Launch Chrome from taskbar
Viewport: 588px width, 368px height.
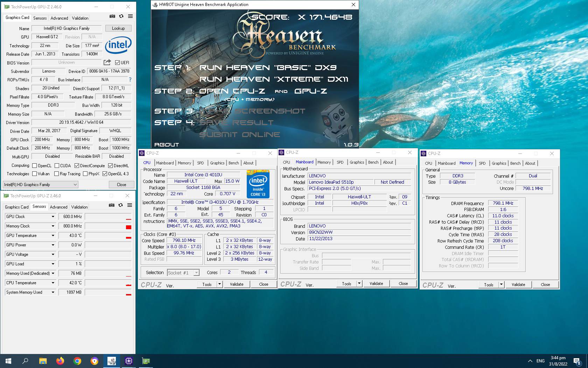tap(77, 361)
